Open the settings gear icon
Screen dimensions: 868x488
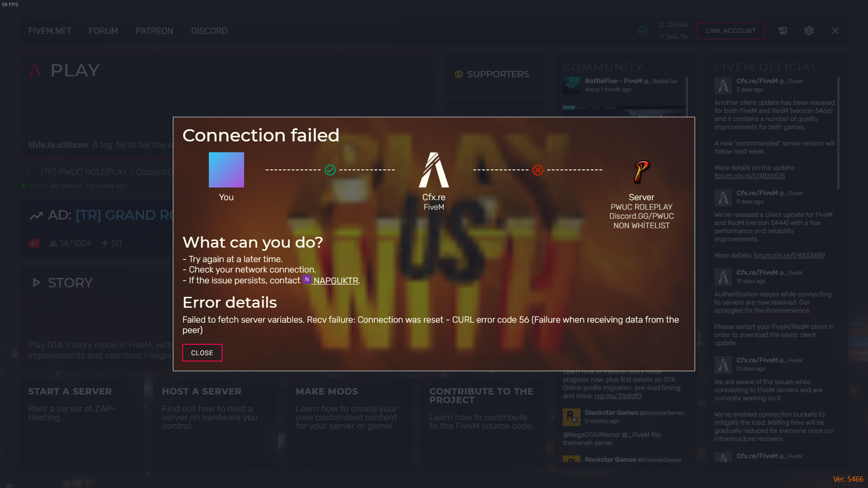pos(809,31)
